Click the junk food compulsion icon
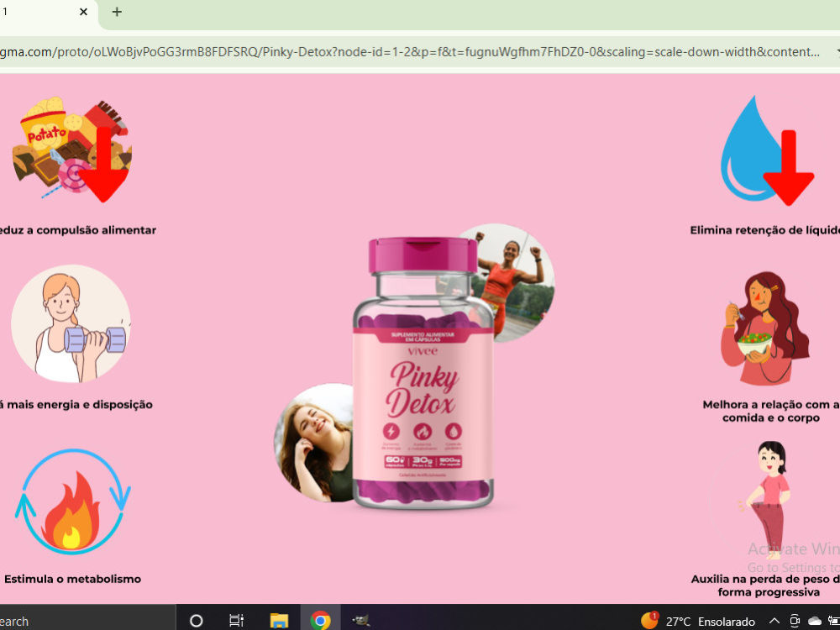 click(71, 149)
